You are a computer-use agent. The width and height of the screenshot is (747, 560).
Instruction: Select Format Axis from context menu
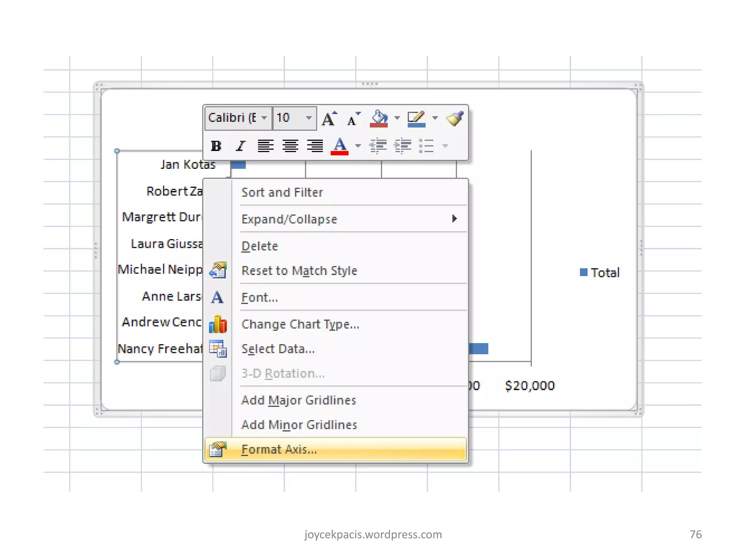pos(279,449)
